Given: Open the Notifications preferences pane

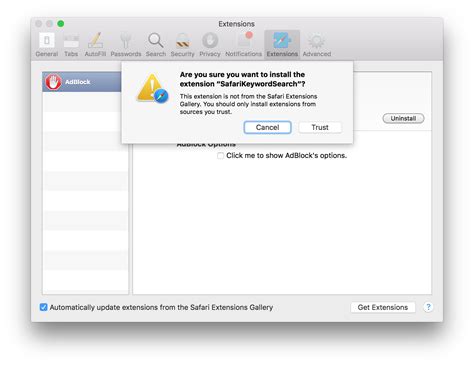Looking at the screenshot, I should pyautogui.click(x=244, y=45).
